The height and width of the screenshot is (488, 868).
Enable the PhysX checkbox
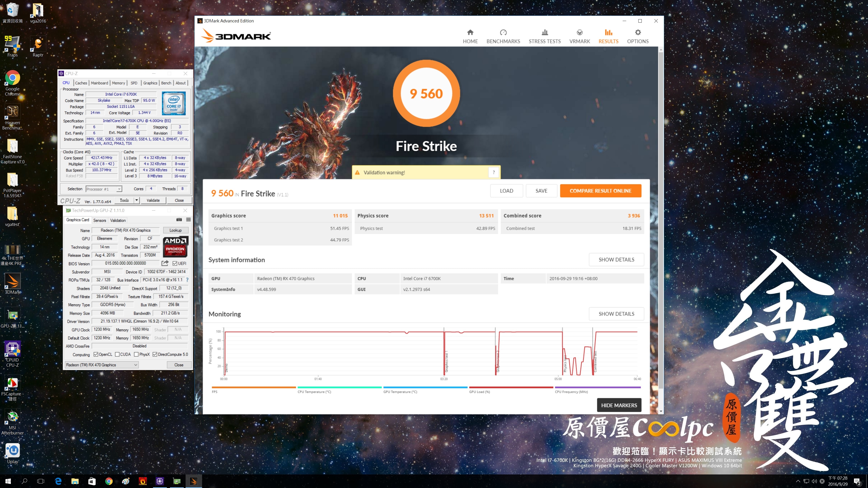click(136, 354)
